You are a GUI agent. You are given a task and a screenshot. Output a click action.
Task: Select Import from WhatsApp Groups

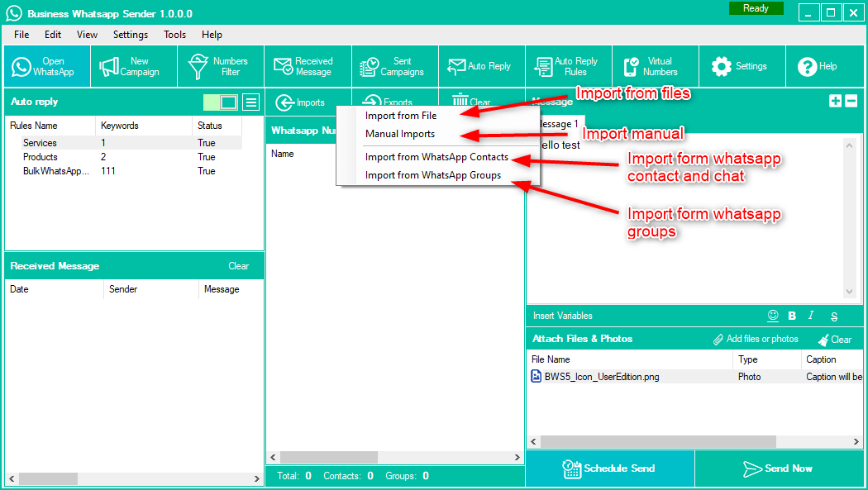pyautogui.click(x=433, y=175)
